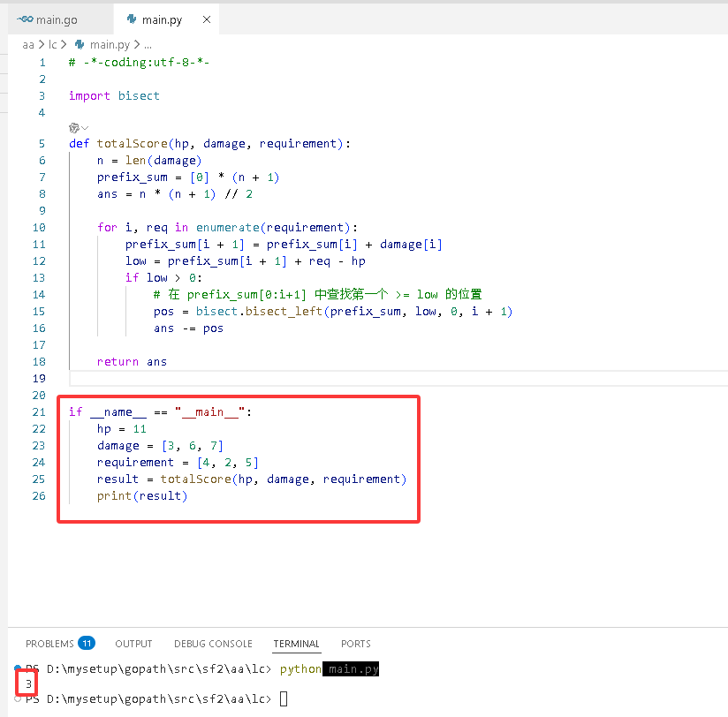The image size is (728, 717).
Task: Click the 'python main.py' terminal command
Action: 330,669
